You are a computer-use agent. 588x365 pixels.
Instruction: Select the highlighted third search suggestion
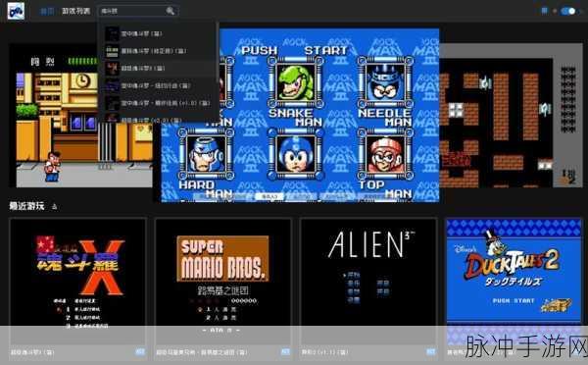(158, 69)
